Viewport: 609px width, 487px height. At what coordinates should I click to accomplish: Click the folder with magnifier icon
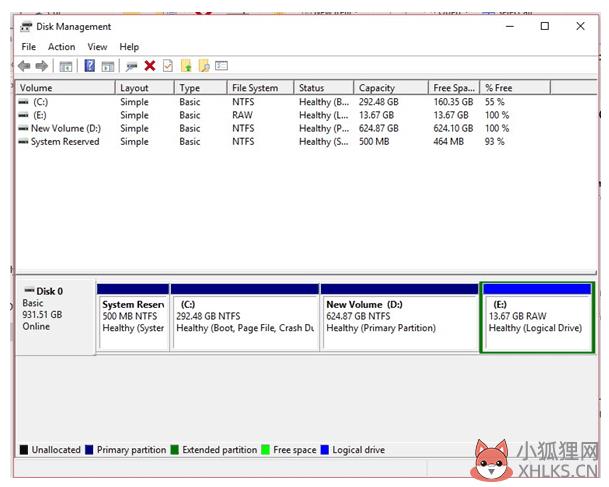203,66
